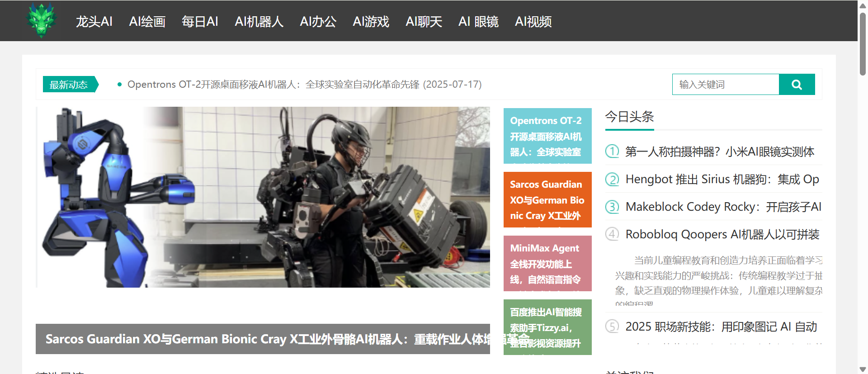Image resolution: width=868 pixels, height=374 pixels.
Task: Focus the 输入关键词 search field
Action: (x=726, y=85)
